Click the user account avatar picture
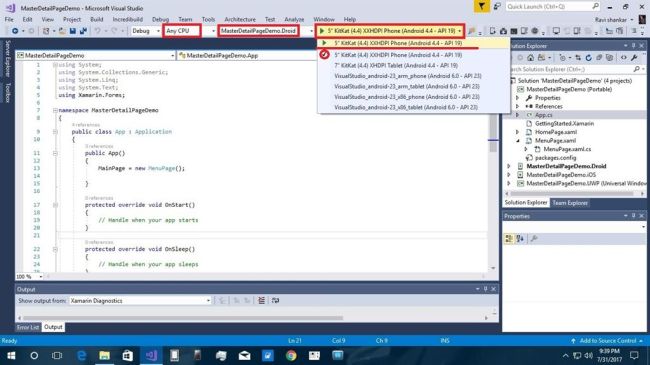This screenshot has width=650, height=365. (642, 19)
